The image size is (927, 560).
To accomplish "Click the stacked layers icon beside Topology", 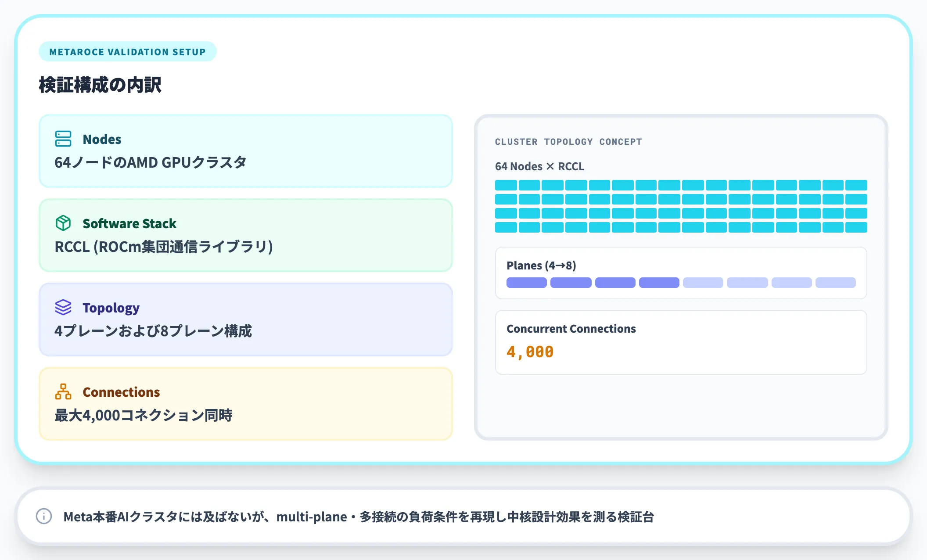I will (x=63, y=307).
